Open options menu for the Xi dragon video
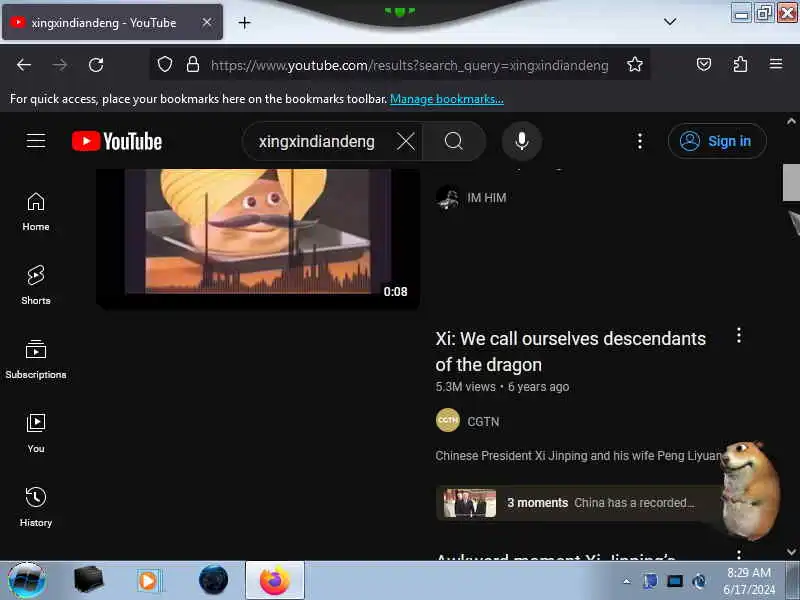 point(739,335)
